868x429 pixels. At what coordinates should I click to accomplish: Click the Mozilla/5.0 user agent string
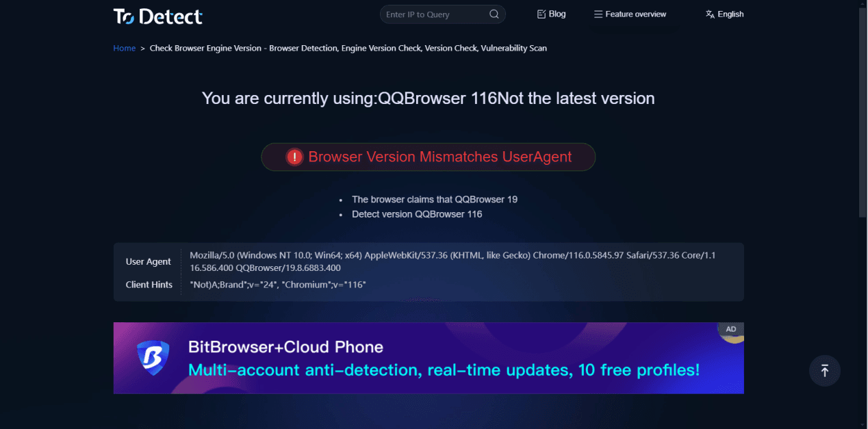tap(452, 261)
